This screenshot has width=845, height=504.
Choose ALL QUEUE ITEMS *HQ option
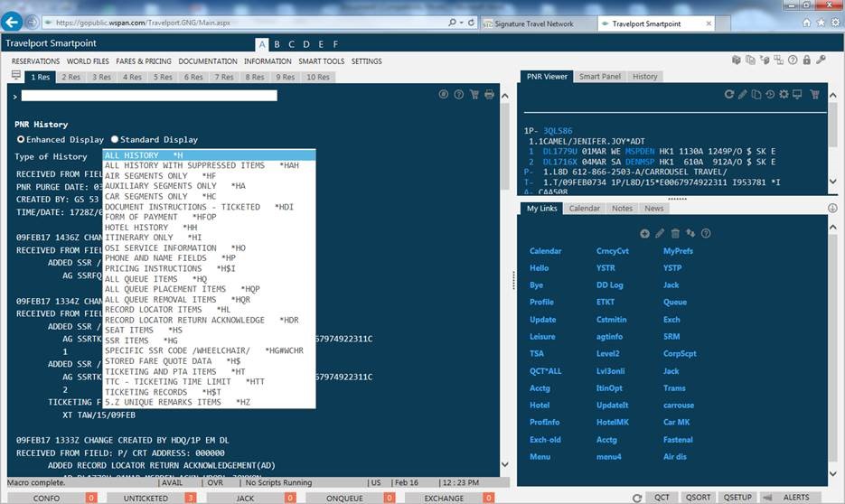click(x=209, y=279)
